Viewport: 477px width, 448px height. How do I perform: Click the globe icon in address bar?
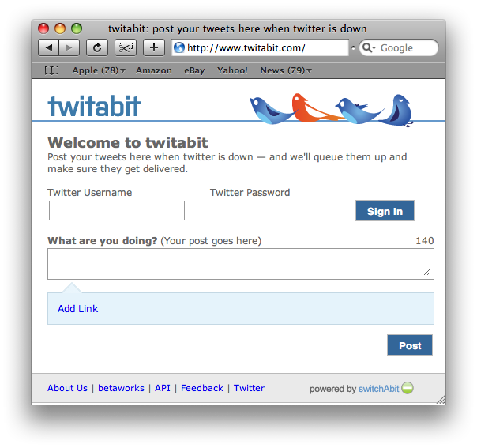click(x=179, y=47)
